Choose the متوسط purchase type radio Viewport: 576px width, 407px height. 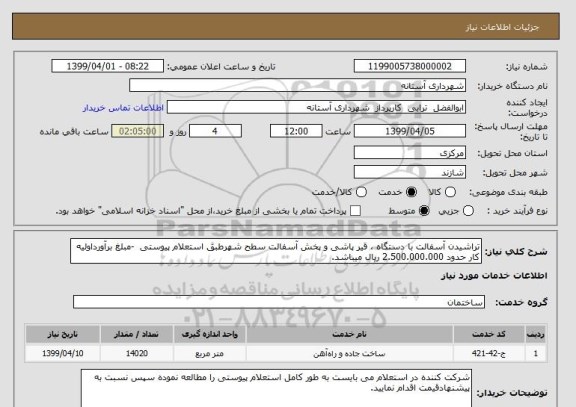tap(424, 211)
